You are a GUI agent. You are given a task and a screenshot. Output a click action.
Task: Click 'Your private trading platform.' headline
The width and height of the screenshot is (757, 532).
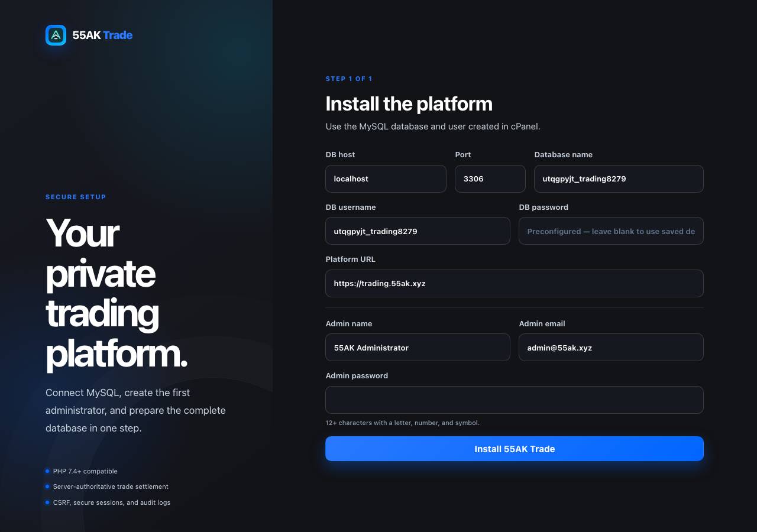pos(117,293)
